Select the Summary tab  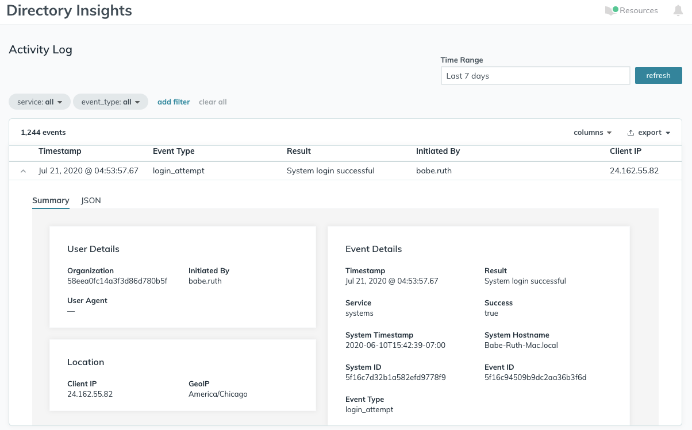pos(50,200)
